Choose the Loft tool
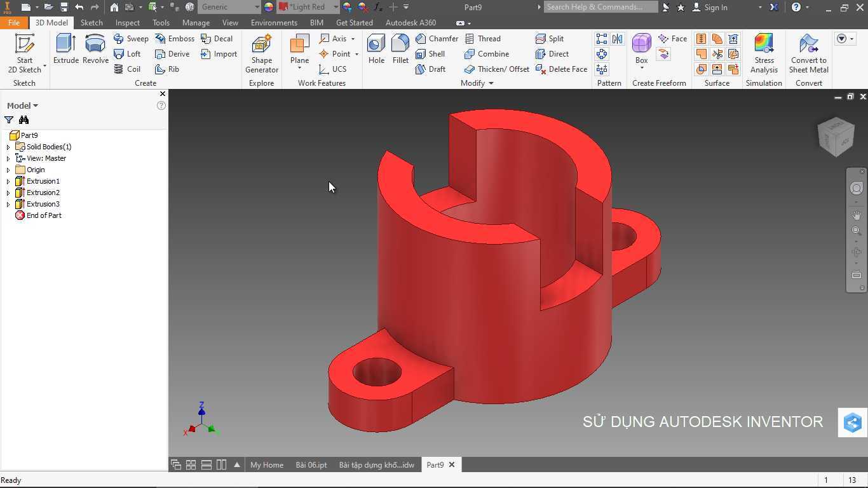This screenshot has width=868, height=488. point(127,54)
